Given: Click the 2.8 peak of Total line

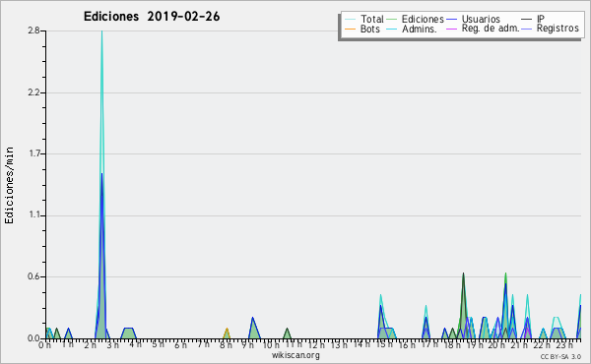Looking at the screenshot, I should [101, 31].
